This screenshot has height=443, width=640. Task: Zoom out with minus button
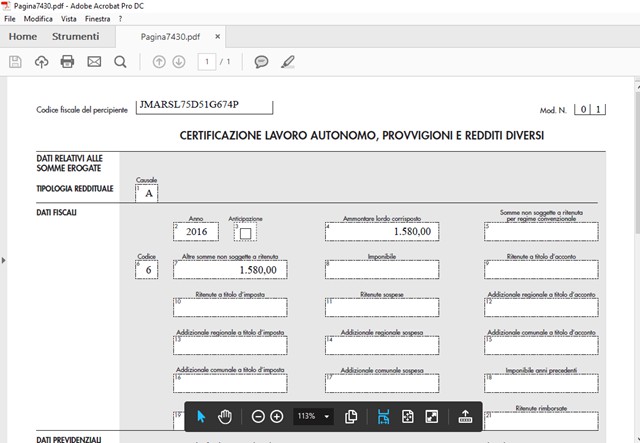pos(258,417)
